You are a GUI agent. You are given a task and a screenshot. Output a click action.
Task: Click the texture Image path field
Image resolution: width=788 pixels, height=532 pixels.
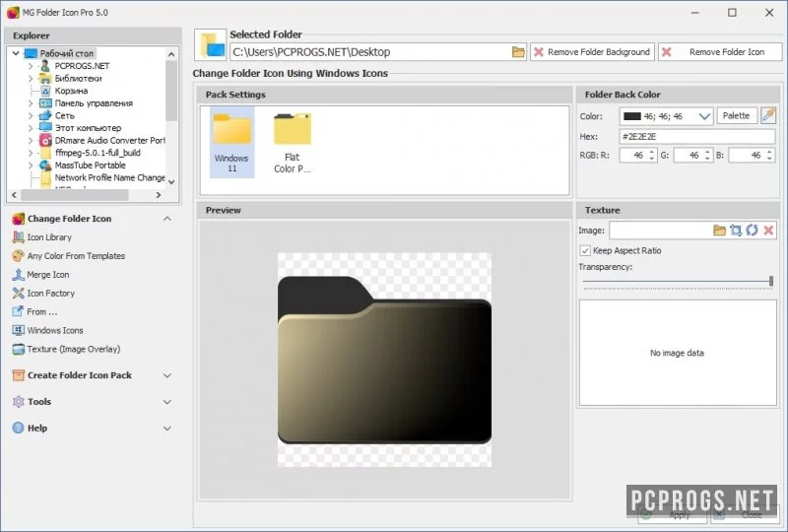660,231
